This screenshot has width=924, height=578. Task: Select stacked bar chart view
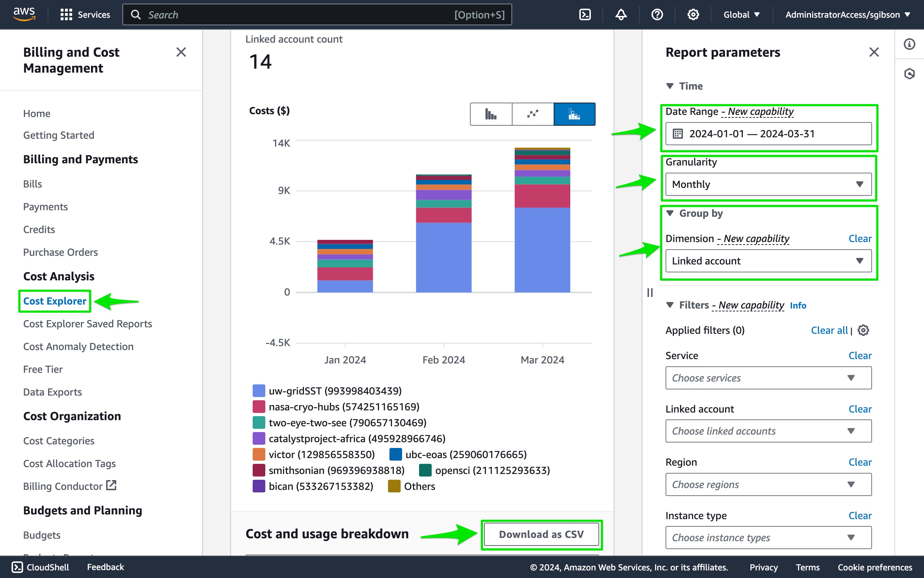click(x=574, y=114)
